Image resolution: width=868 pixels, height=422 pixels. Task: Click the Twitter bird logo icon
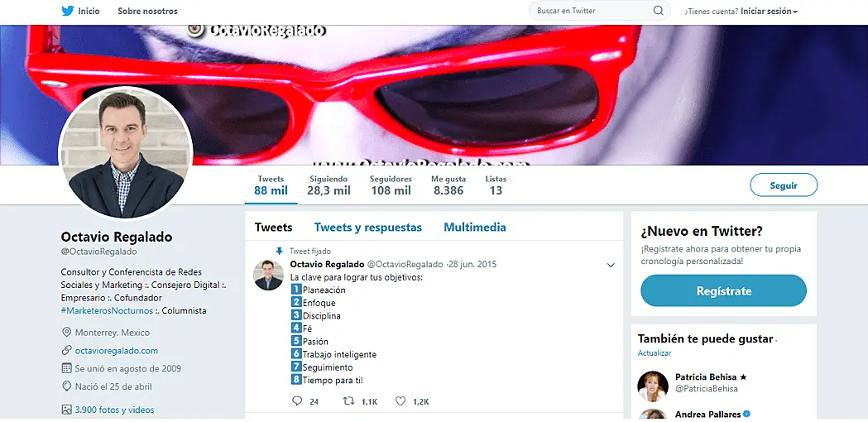(68, 11)
